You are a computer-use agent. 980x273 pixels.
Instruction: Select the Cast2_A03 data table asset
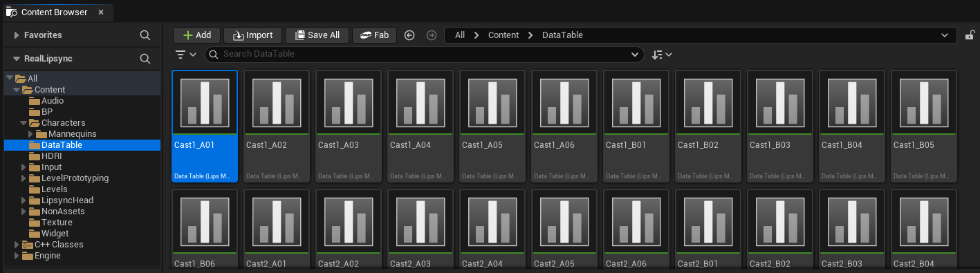coord(420,229)
